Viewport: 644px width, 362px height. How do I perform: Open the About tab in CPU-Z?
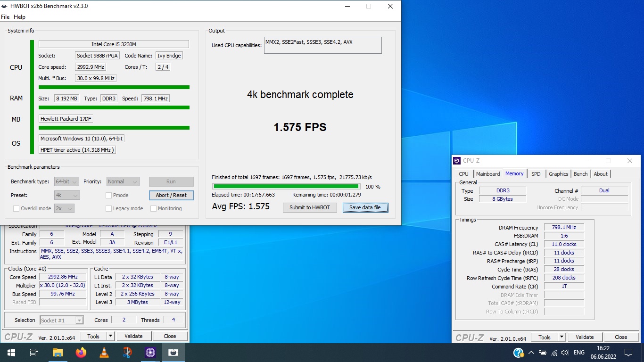click(x=601, y=174)
